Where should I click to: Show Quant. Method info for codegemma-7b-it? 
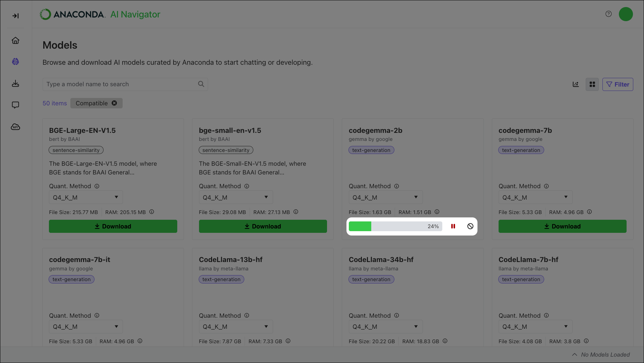pyautogui.click(x=97, y=315)
